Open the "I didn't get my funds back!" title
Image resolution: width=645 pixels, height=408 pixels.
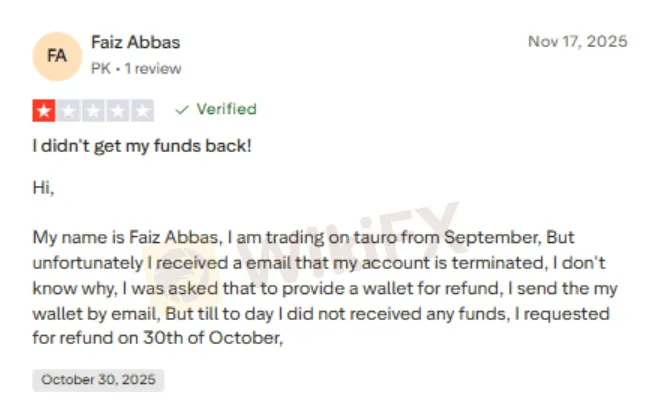coord(142,146)
